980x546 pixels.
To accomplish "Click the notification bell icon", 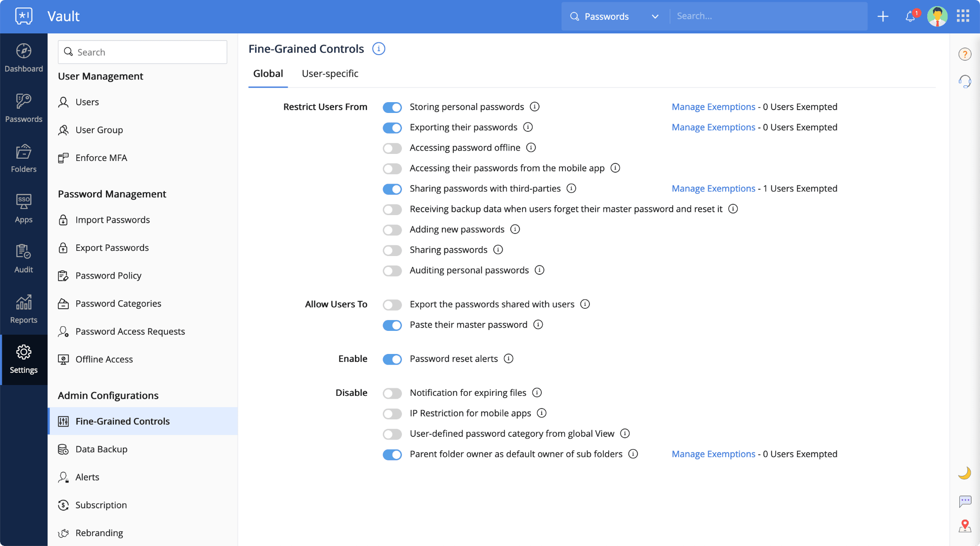I will [910, 16].
